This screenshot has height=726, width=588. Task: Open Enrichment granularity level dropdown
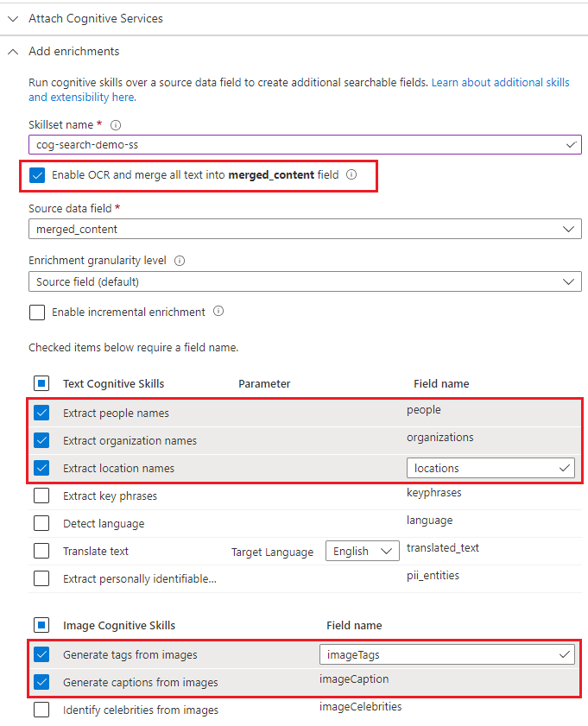304,281
